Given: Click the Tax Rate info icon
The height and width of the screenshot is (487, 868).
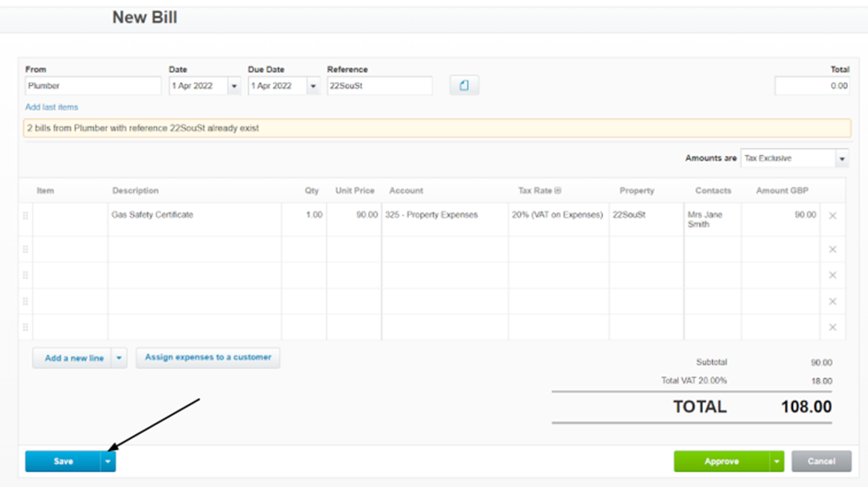Looking at the screenshot, I should [558, 191].
